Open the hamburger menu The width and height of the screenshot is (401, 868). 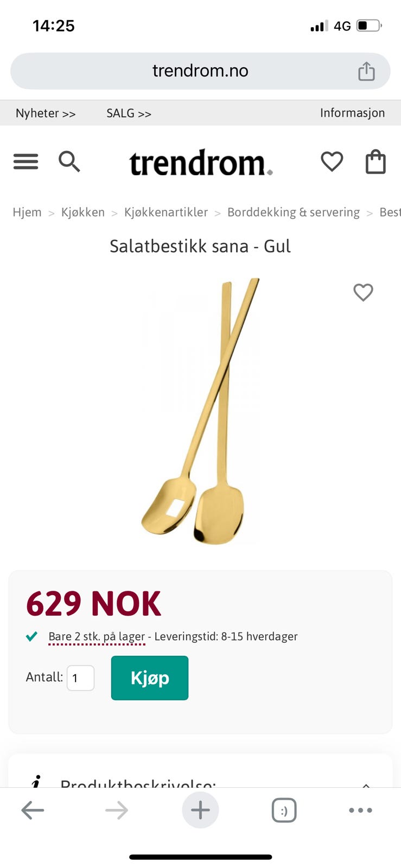(26, 162)
